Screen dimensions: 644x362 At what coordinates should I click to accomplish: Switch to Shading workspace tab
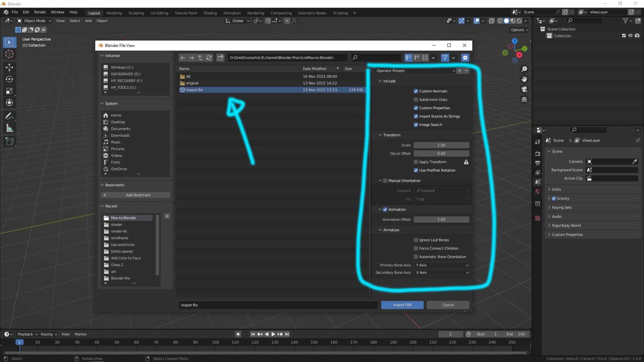tap(210, 13)
